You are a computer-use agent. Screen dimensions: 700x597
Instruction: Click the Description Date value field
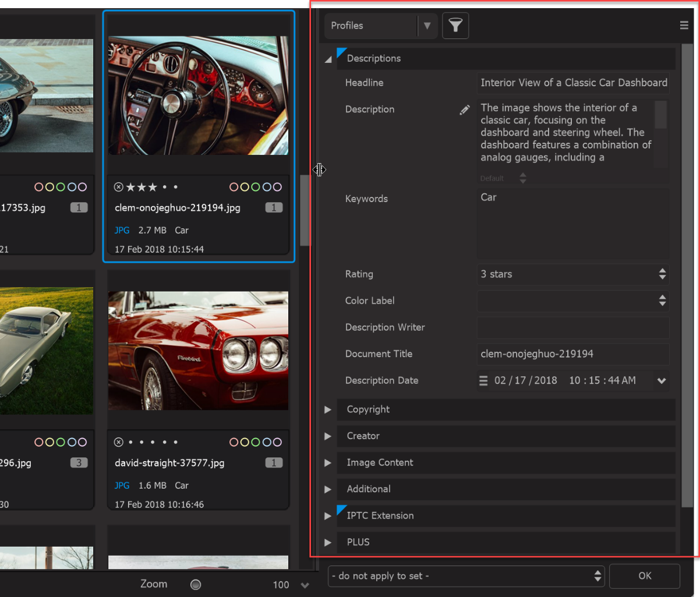pos(565,381)
